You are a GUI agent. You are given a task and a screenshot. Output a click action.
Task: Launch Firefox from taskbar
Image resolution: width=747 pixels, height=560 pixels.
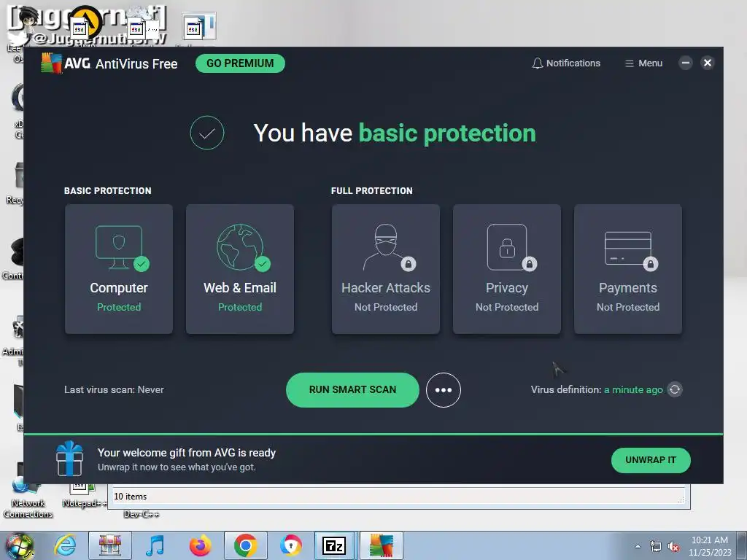(200, 545)
